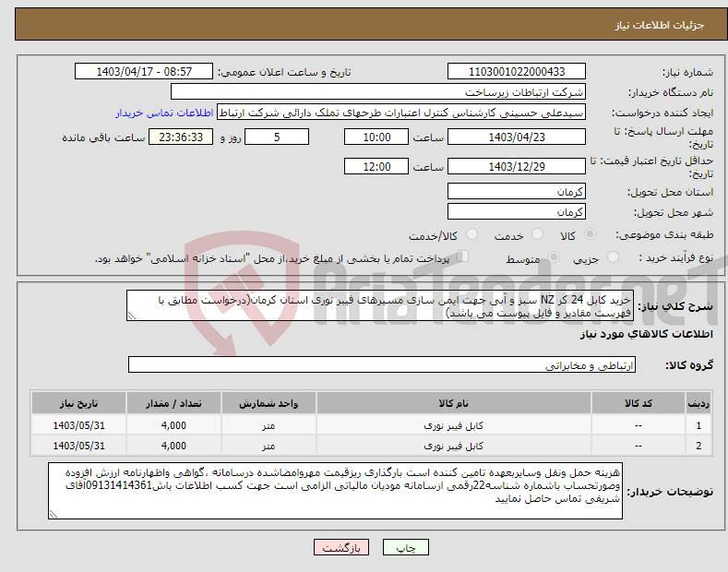Viewport: 728px width, 572px height.
Task: Select the متوسط purchase type radio
Action: point(554,256)
